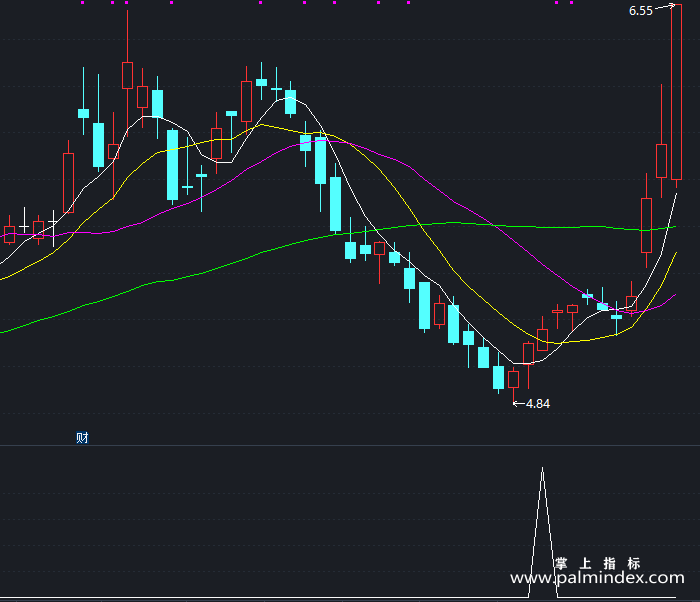Click the 6.55 high price label
700x602 pixels.
tap(641, 11)
